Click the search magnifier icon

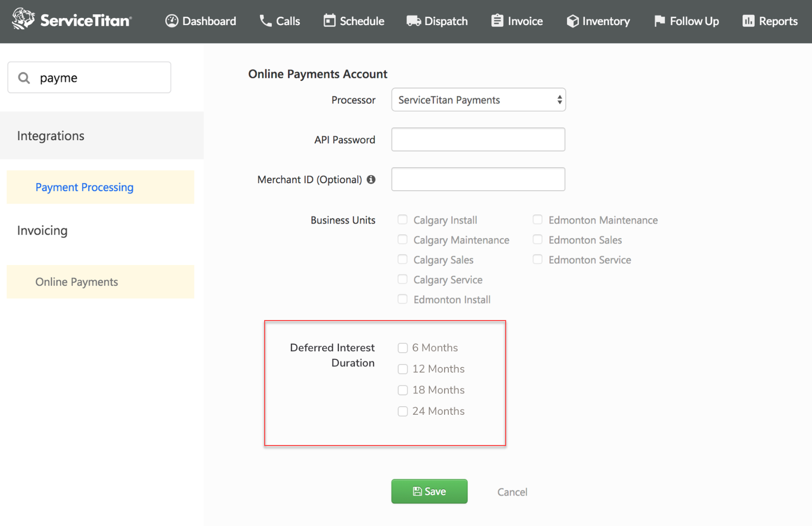click(24, 78)
